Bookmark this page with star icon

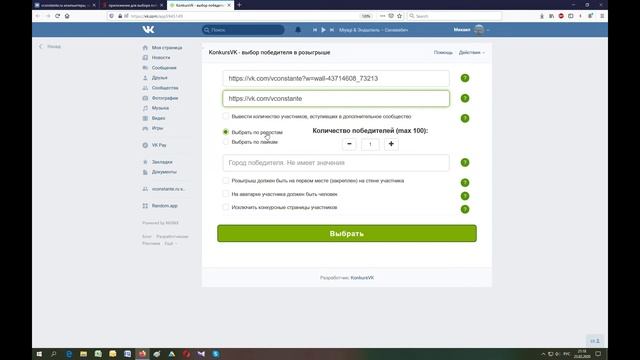[400, 16]
